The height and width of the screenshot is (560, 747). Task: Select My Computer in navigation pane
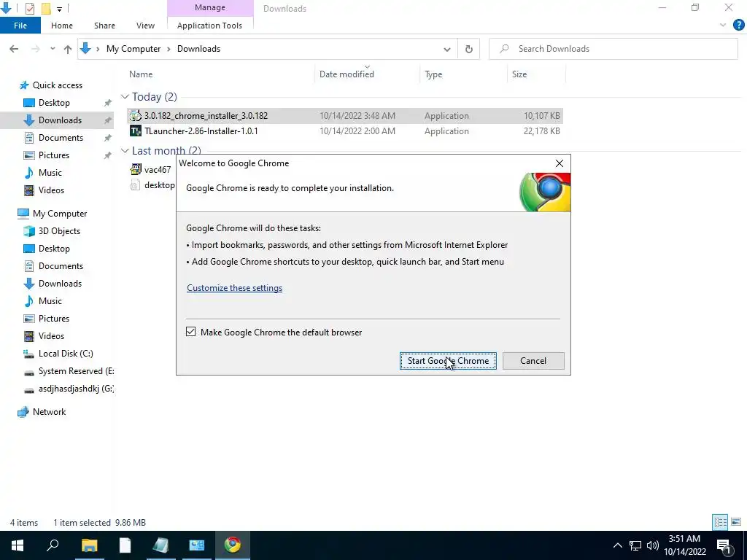60,214
